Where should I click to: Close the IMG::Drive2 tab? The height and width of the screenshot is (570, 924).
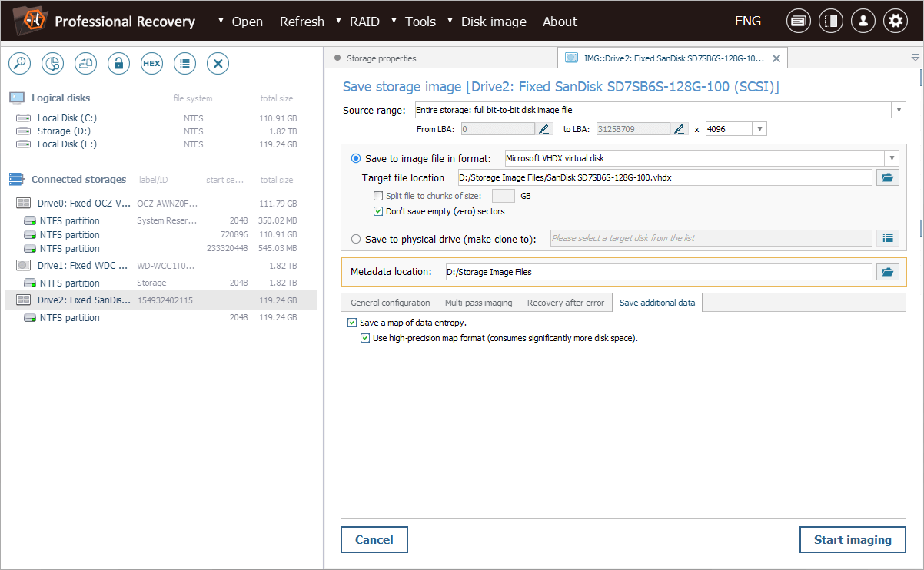776,58
